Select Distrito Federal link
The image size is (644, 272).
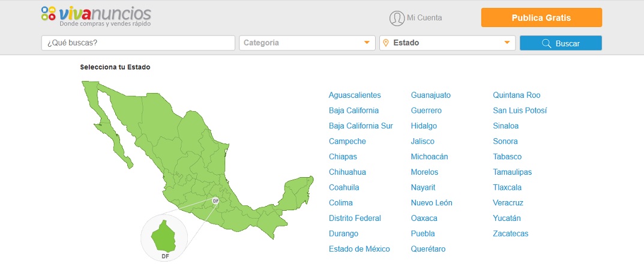(355, 218)
